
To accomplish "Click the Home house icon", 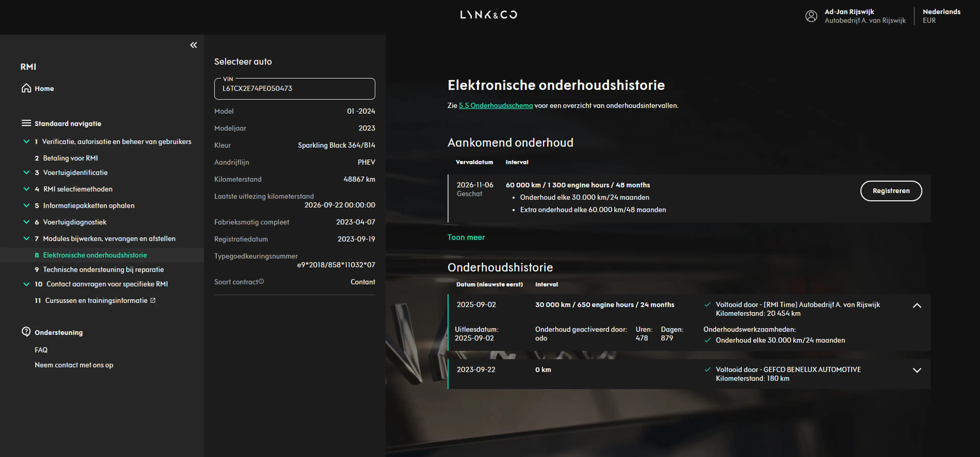I will [x=26, y=88].
